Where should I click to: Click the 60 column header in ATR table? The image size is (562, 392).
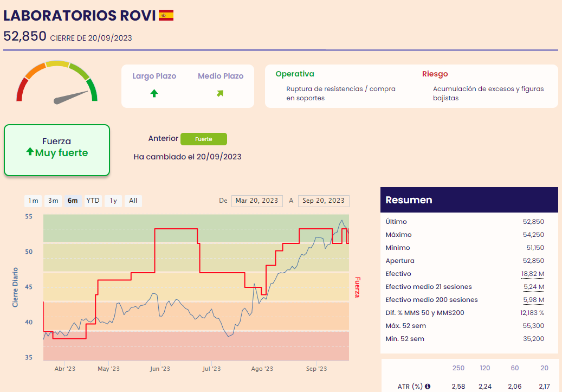point(515,368)
